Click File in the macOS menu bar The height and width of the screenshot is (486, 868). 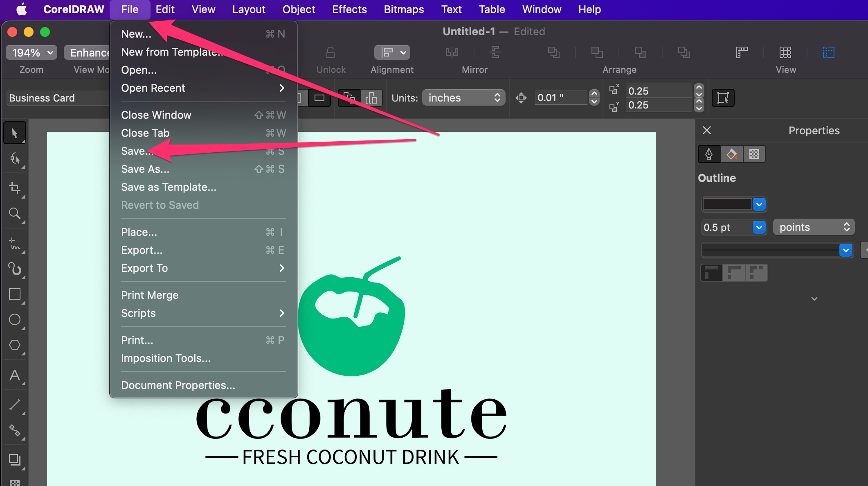(130, 9)
